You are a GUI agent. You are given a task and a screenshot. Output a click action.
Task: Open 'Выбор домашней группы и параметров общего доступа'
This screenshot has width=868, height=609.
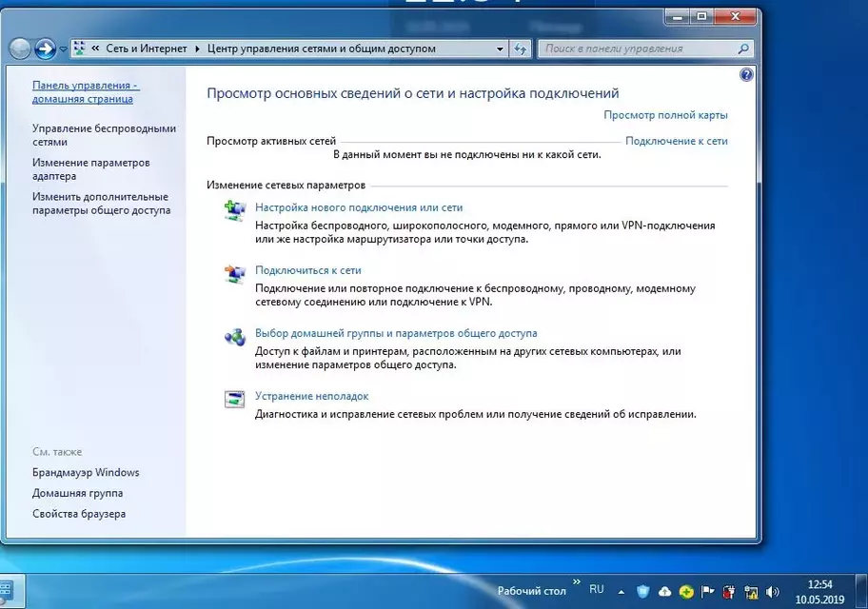[x=396, y=333]
